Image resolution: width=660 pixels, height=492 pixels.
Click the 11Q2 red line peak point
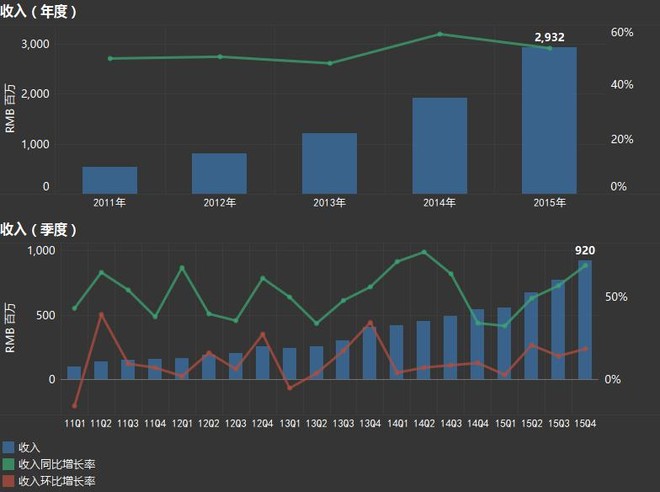pyautogui.click(x=101, y=314)
